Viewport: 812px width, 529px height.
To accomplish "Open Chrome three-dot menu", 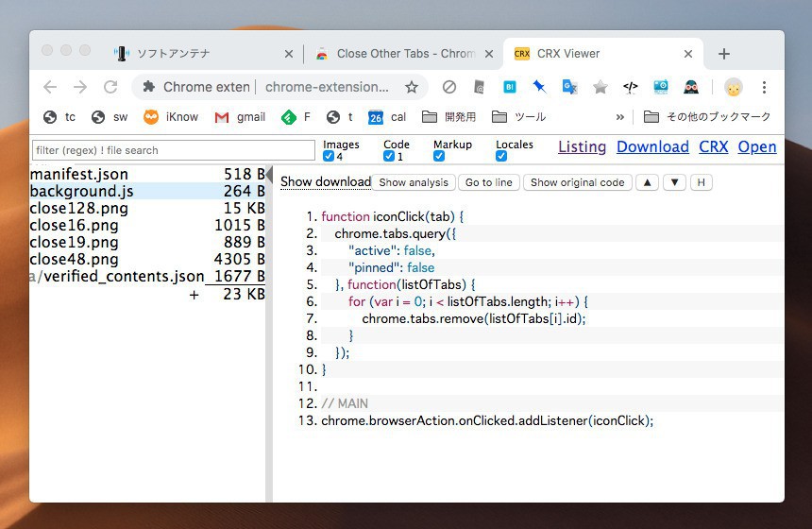I will [x=763, y=87].
